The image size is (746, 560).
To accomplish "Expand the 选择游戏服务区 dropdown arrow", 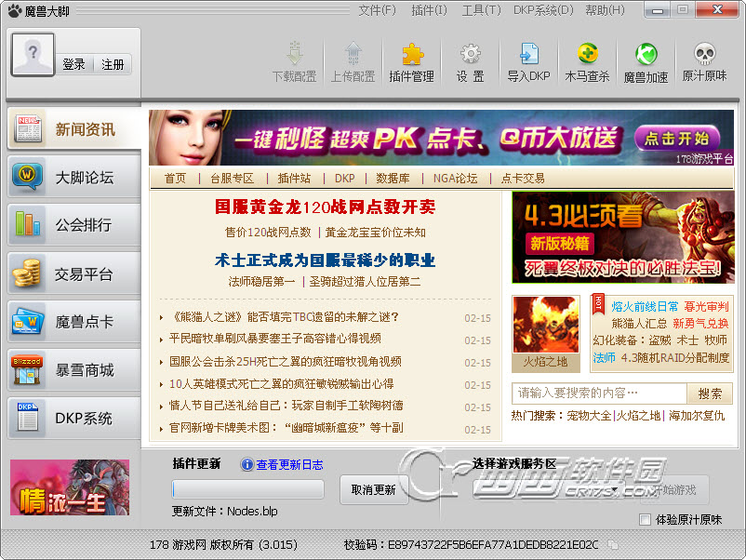I will [x=615, y=489].
